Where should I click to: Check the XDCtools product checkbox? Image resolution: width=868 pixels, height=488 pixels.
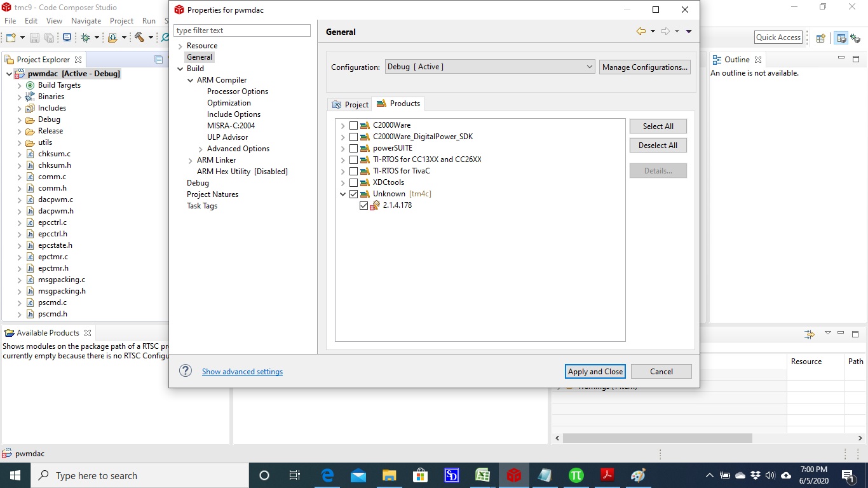[354, 182]
